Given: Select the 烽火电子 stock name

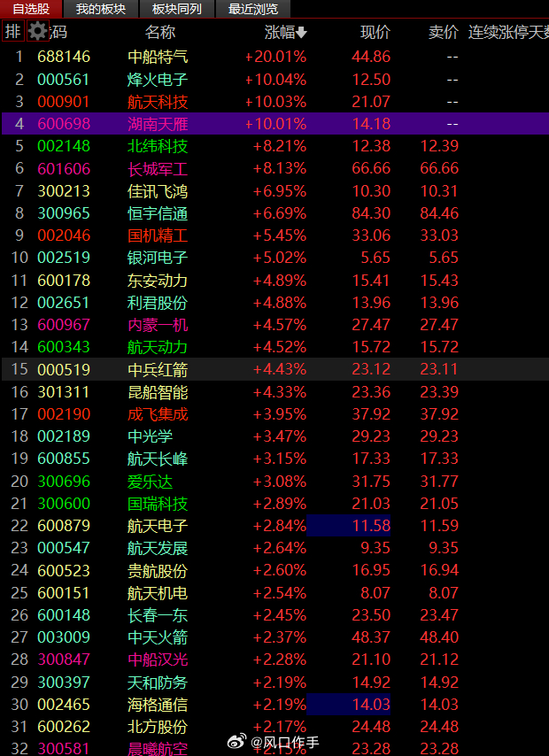Looking at the screenshot, I should [x=158, y=79].
